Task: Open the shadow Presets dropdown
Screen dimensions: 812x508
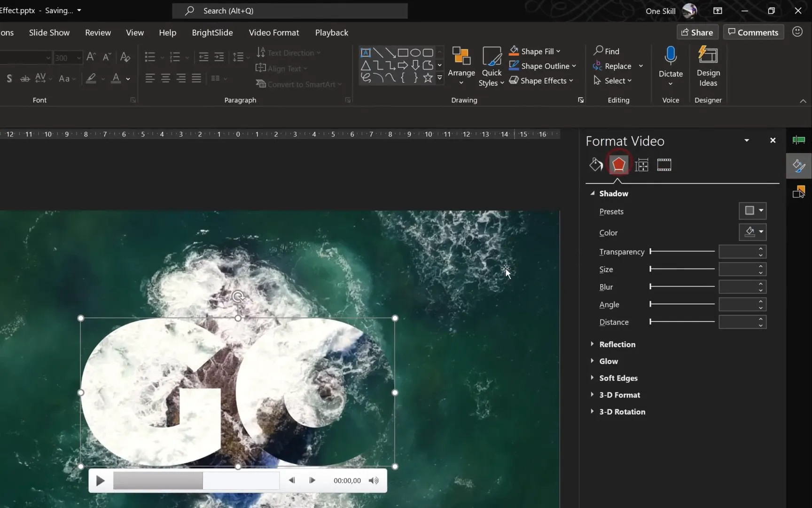Action: coord(752,211)
